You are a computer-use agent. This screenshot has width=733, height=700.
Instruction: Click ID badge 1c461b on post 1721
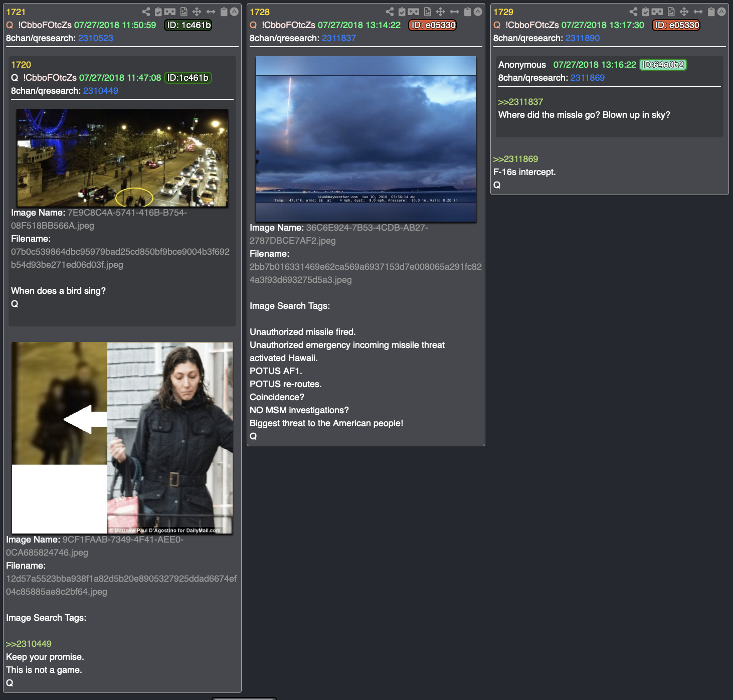tap(189, 25)
